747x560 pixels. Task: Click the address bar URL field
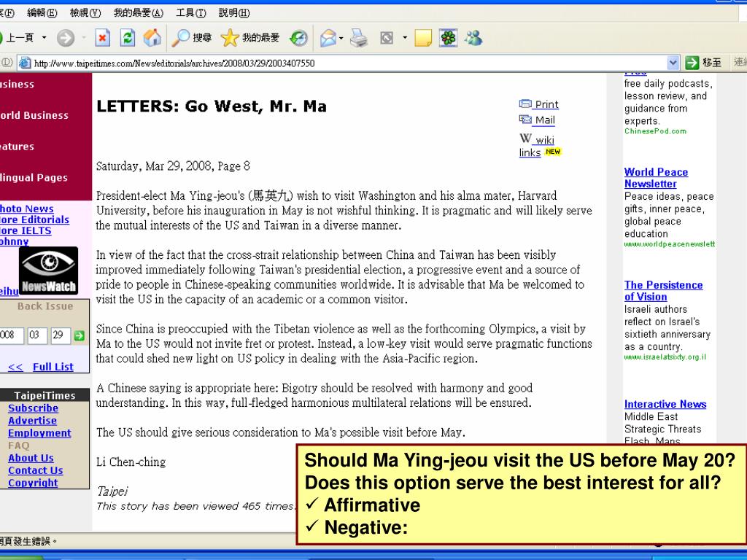point(349,63)
